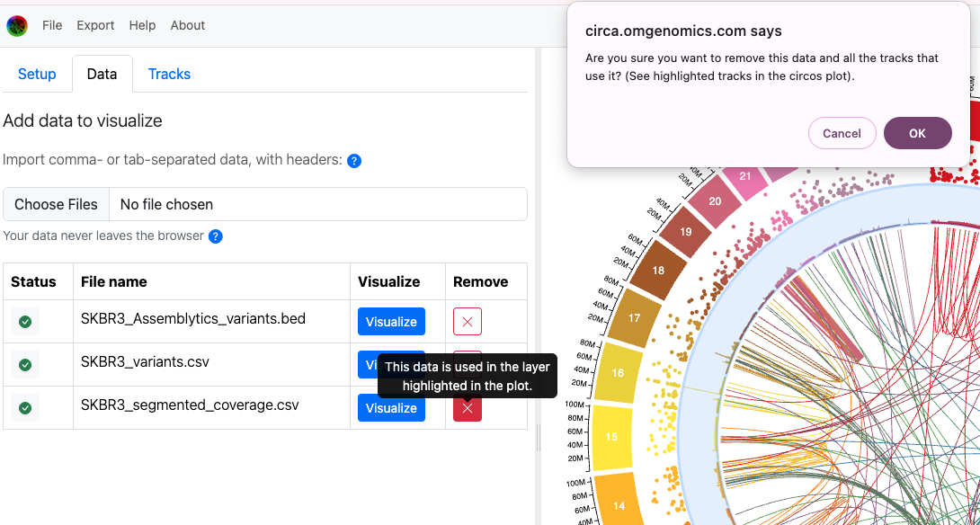Image resolution: width=980 pixels, height=525 pixels.
Task: Click chromosome 17 segment in circos plot
Action: (x=634, y=319)
